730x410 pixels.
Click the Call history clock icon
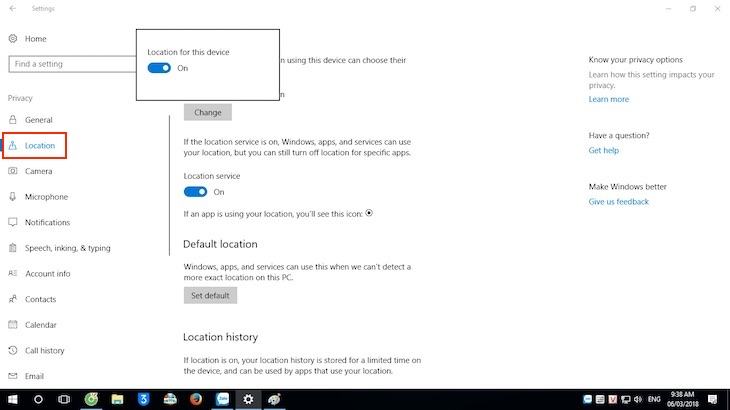[x=13, y=350]
